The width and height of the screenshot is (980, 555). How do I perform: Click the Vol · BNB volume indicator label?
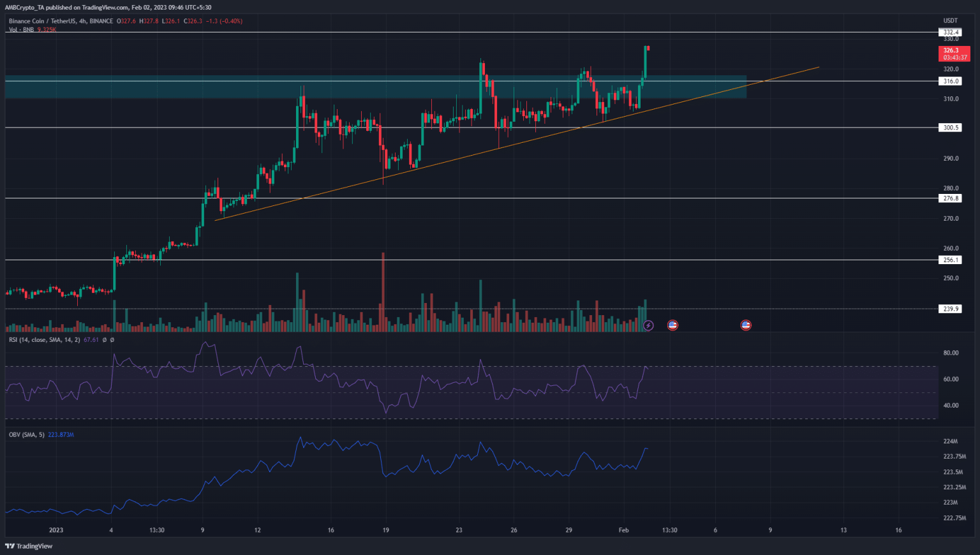pyautogui.click(x=20, y=29)
